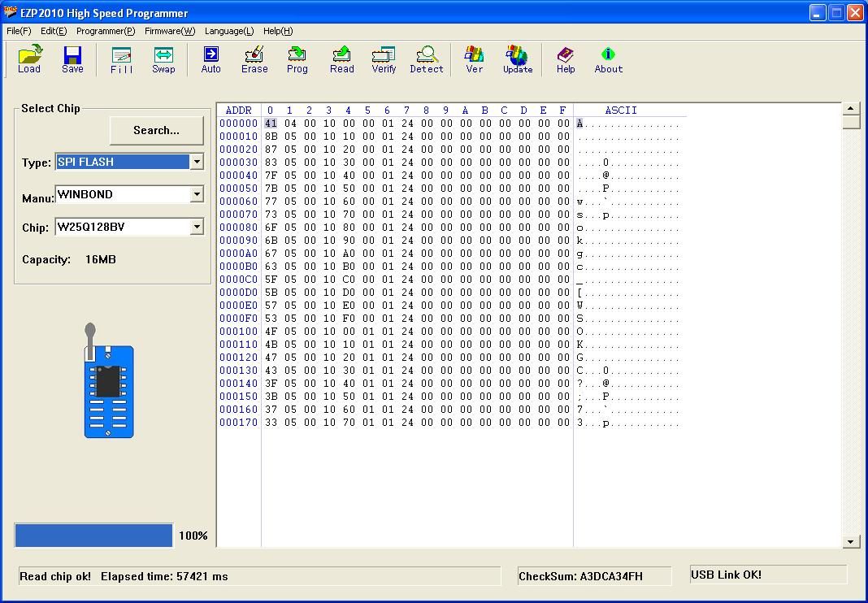Image resolution: width=868 pixels, height=603 pixels.
Task: Expand the Type dropdown showing SPI FLASH
Action: point(197,163)
